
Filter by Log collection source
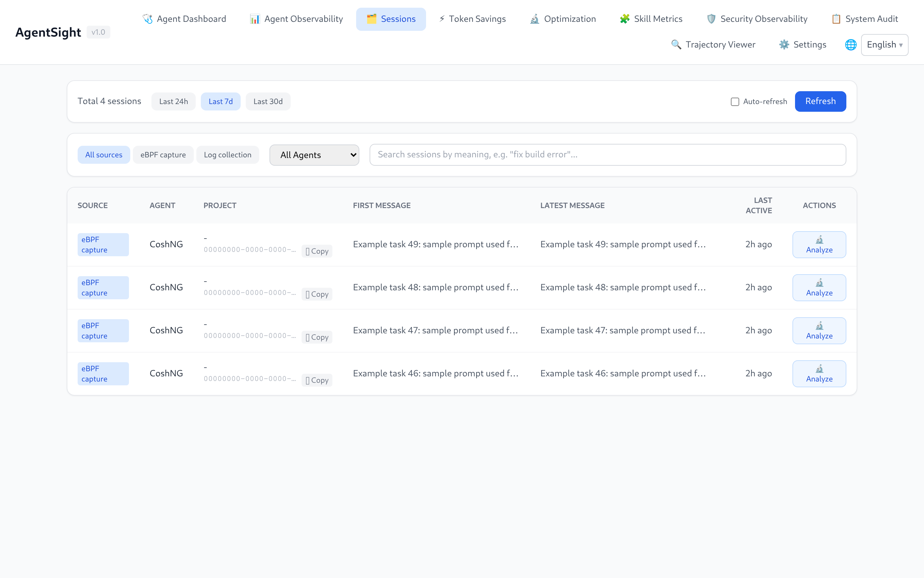(x=227, y=155)
